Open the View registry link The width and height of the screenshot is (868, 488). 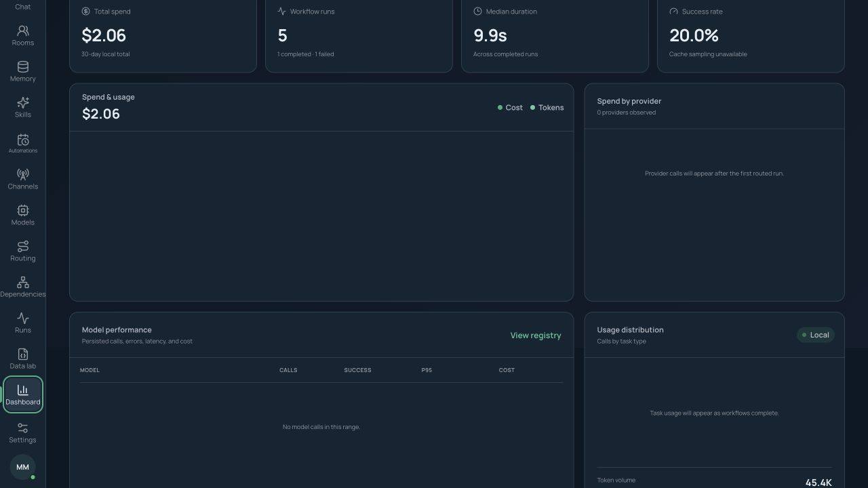point(536,335)
